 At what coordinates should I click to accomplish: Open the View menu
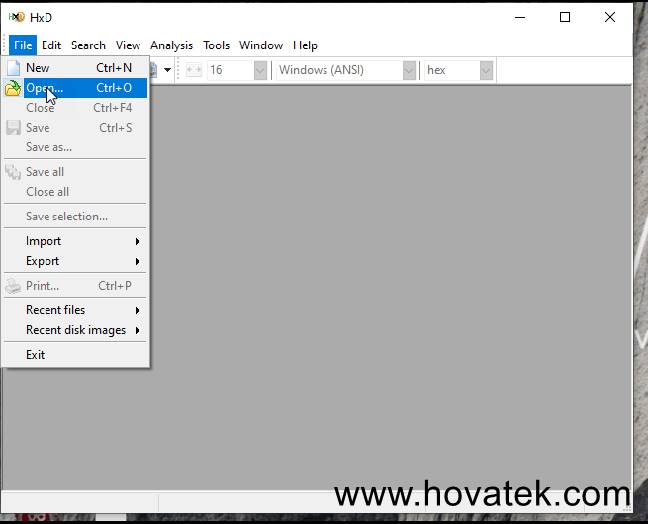click(x=128, y=45)
